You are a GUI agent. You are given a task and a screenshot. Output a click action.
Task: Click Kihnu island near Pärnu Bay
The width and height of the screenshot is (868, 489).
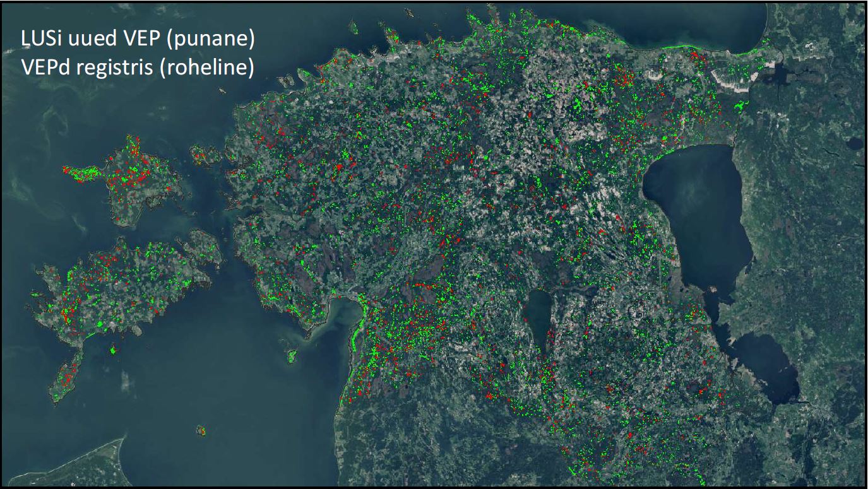(x=292, y=356)
